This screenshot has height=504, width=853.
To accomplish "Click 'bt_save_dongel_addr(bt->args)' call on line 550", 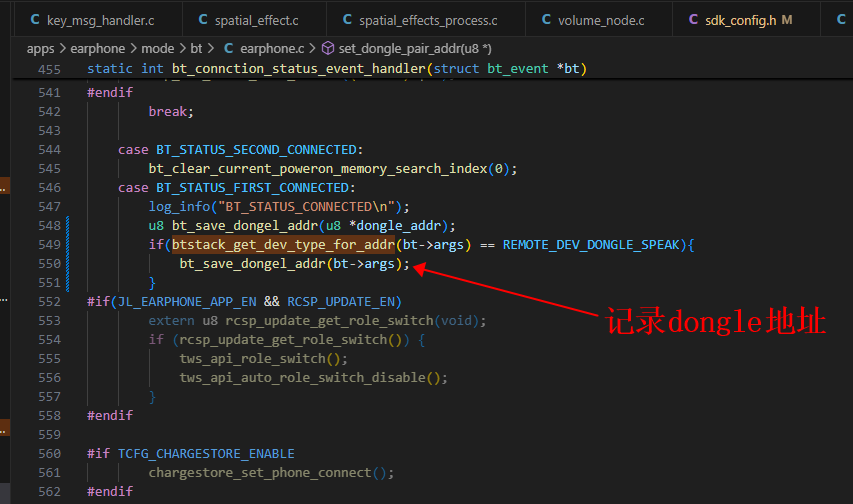I will [x=294, y=264].
